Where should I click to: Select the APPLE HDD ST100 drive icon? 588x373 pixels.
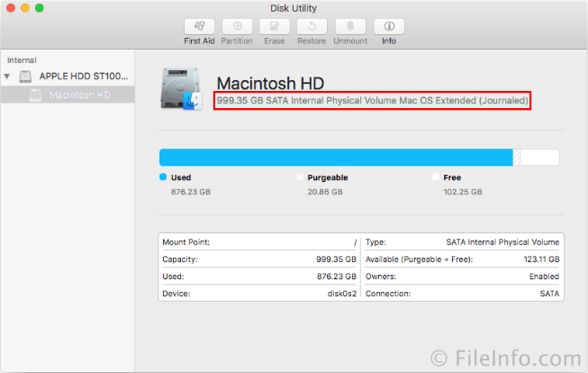point(25,77)
